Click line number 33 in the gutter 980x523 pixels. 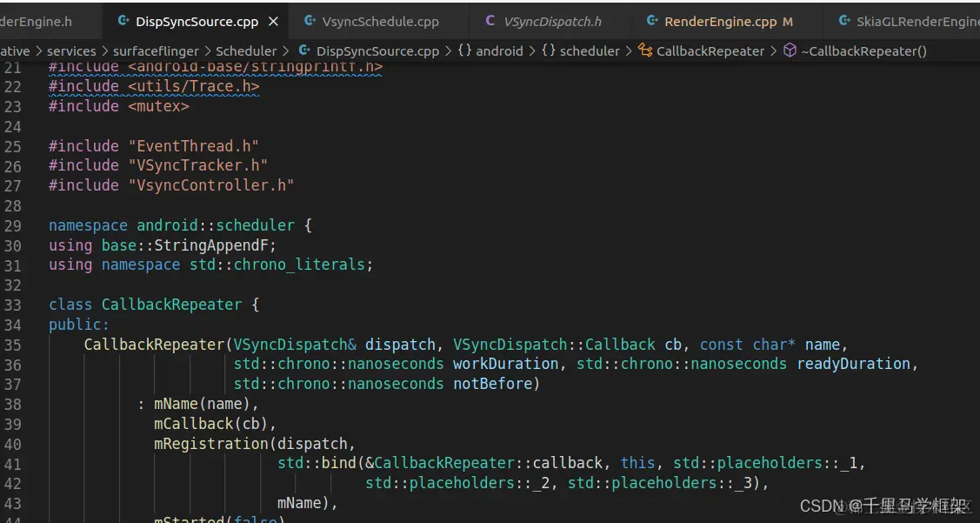pyautogui.click(x=12, y=305)
